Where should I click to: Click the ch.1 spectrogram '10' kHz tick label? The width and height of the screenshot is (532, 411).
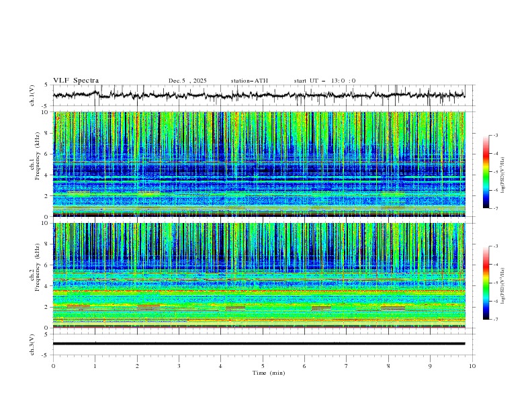pos(46,112)
